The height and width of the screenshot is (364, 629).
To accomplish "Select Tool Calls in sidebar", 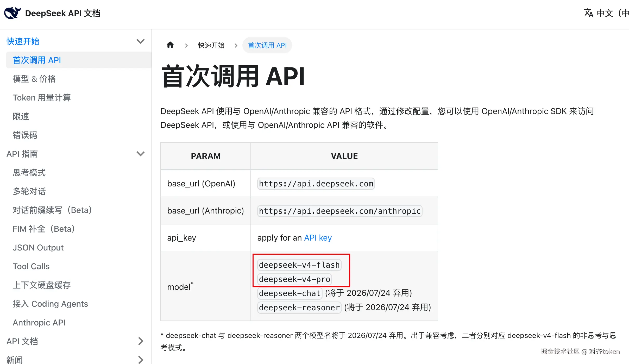I will (31, 266).
